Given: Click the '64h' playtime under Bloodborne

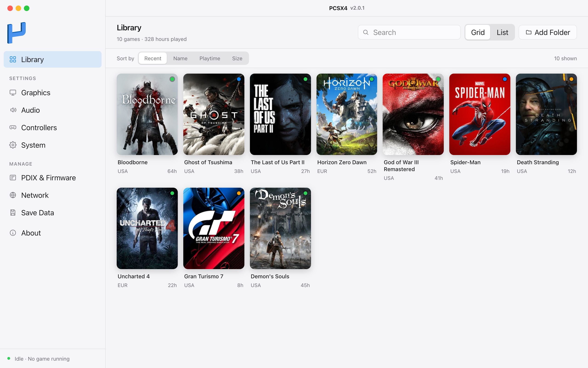Looking at the screenshot, I should click(x=172, y=171).
